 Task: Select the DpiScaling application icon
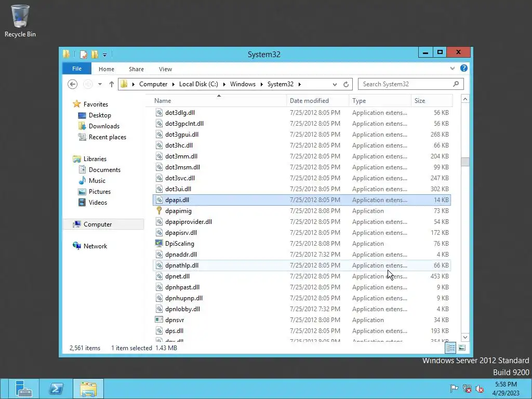(159, 243)
